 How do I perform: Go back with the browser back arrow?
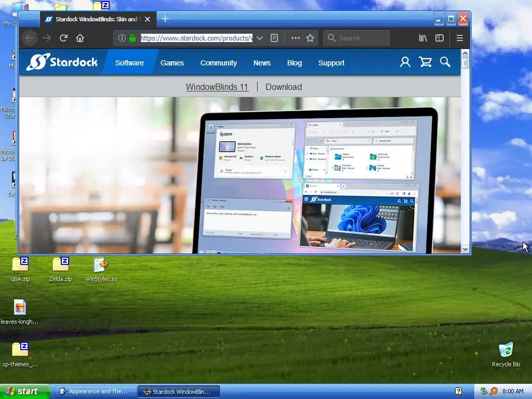tap(30, 38)
